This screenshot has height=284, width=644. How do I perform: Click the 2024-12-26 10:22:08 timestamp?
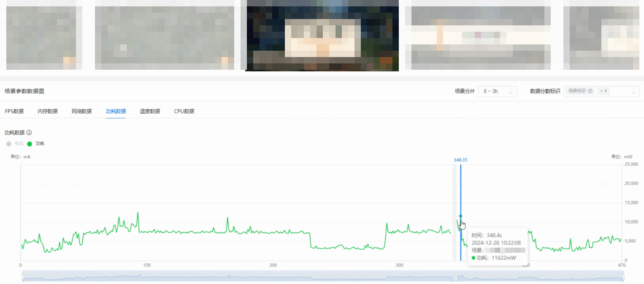tap(496, 243)
